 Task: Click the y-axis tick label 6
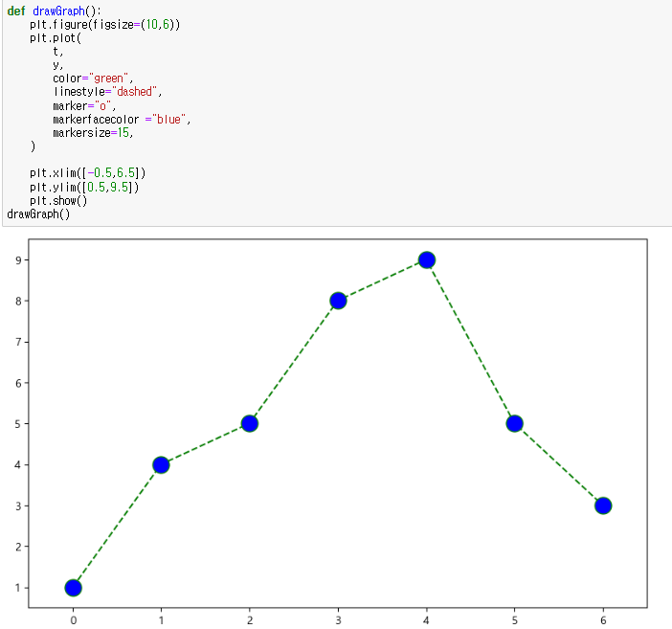(x=18, y=383)
